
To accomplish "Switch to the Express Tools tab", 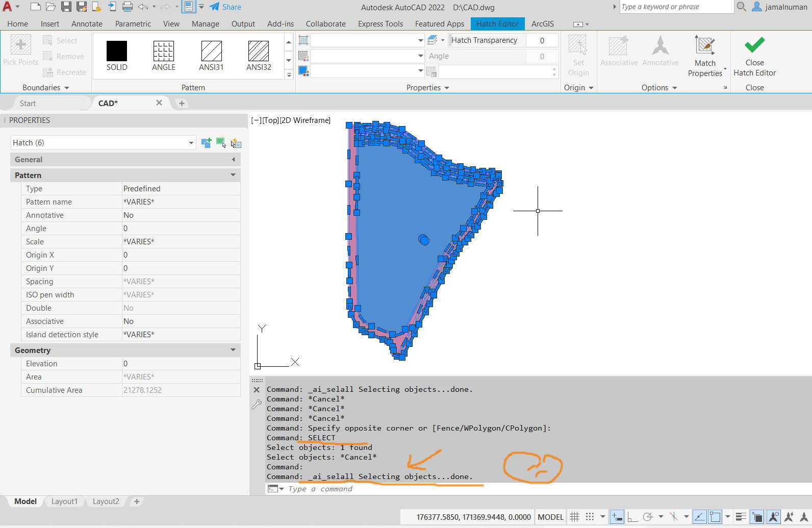I will [x=380, y=23].
